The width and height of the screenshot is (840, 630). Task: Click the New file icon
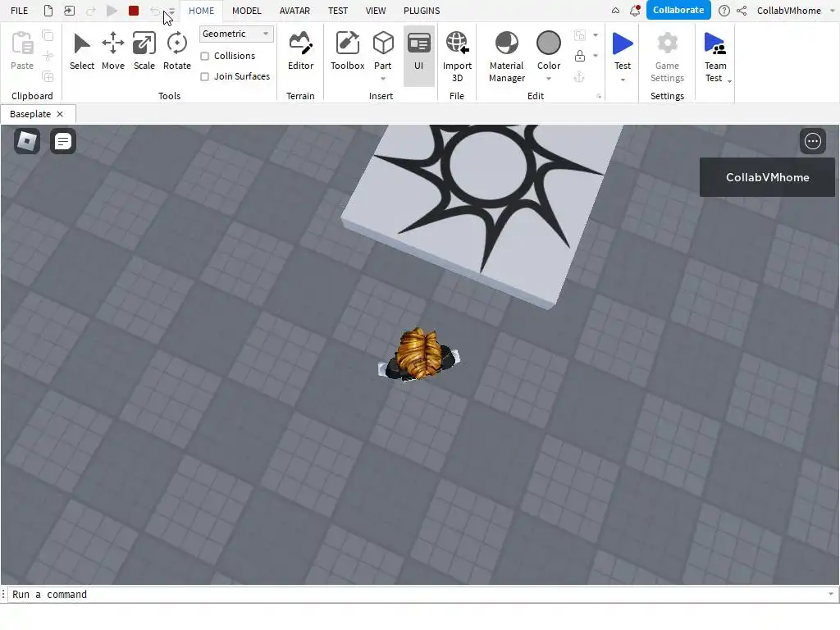(x=48, y=11)
